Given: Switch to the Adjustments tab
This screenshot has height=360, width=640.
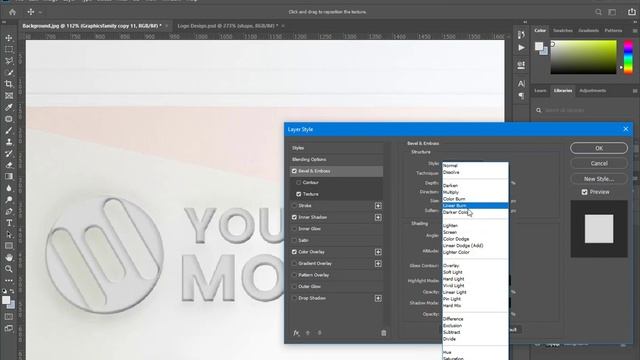Looking at the screenshot, I should click(x=592, y=91).
